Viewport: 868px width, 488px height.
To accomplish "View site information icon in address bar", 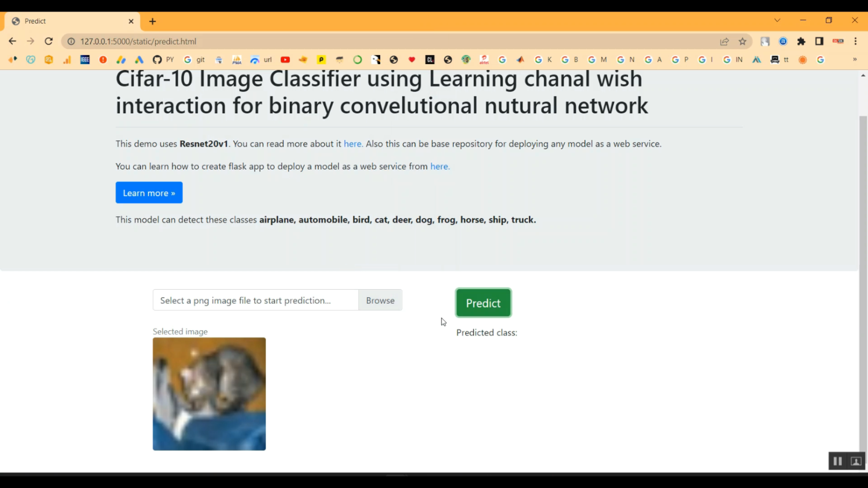I will pos(71,42).
